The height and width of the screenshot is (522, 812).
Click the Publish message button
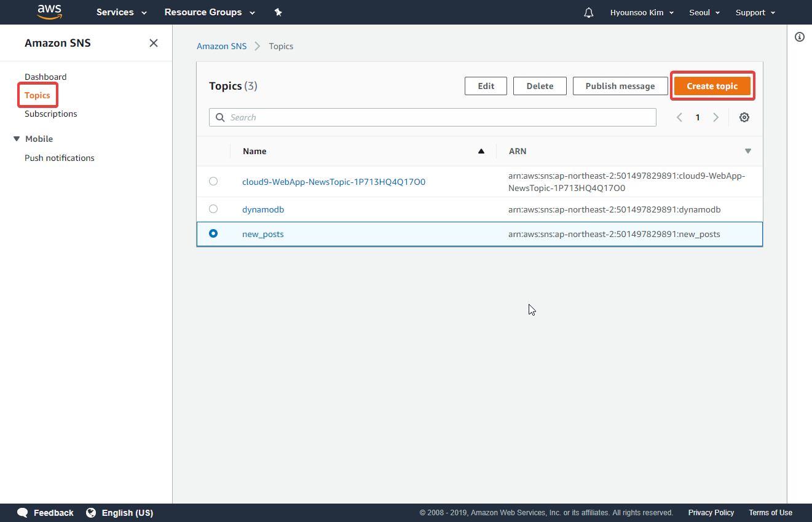coord(620,86)
